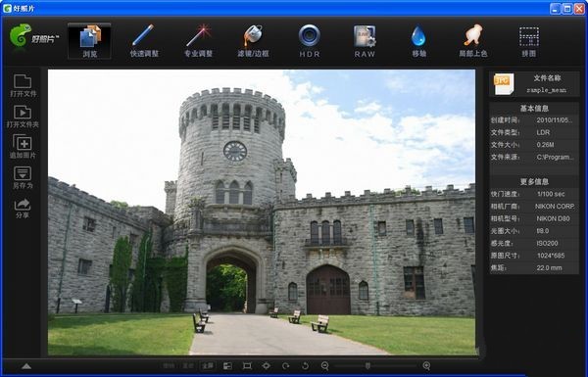The image size is (588, 377).
Task: Click the zoom out magnifier icon
Action: point(325,366)
